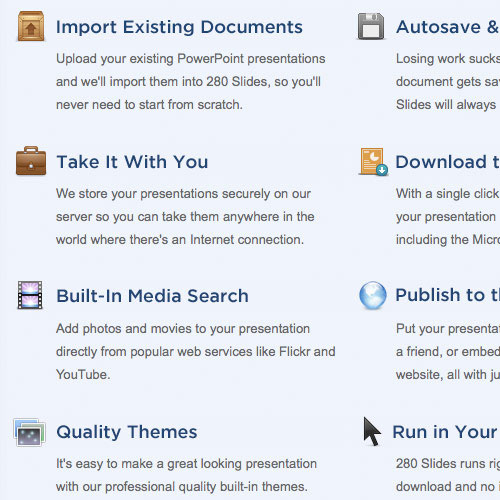
Task: Open the Built-In Media Search heading
Action: (x=153, y=296)
